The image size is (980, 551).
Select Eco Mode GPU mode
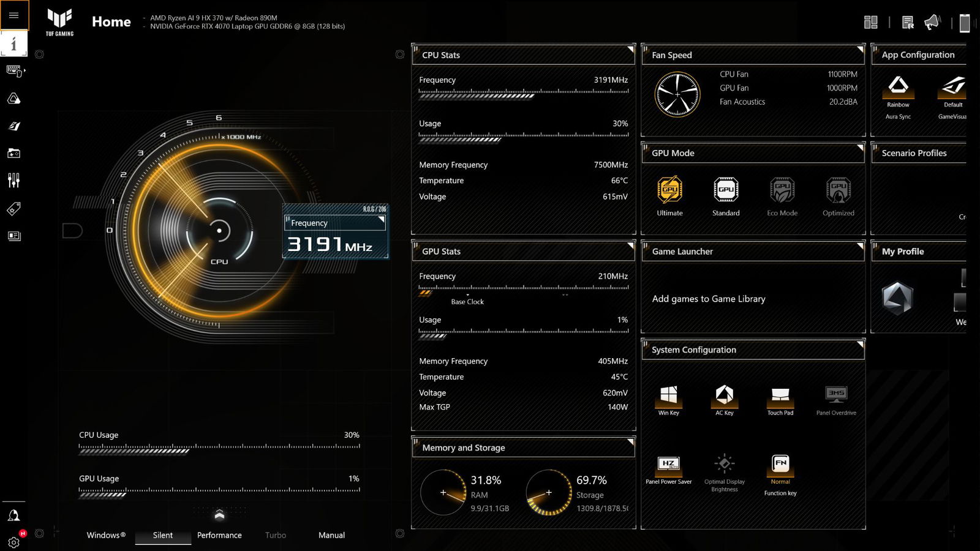tap(782, 196)
